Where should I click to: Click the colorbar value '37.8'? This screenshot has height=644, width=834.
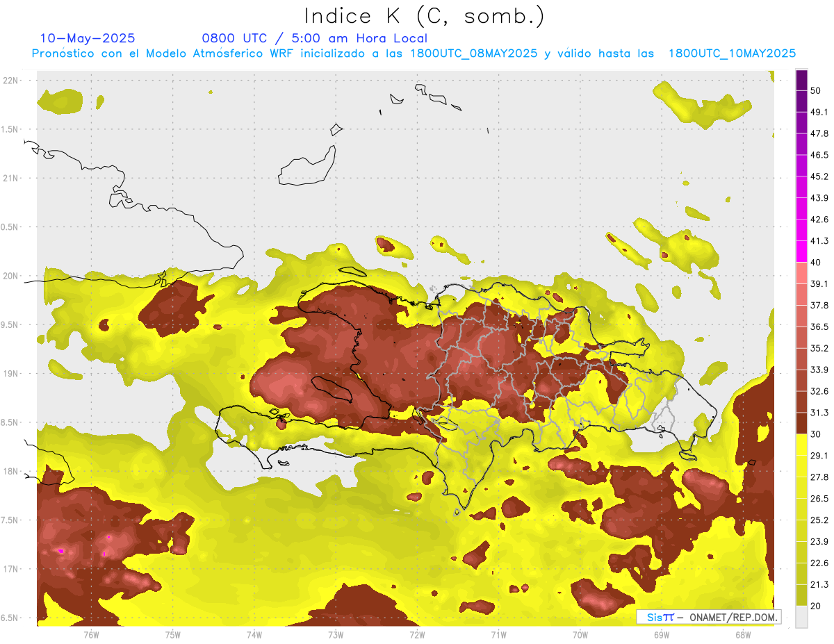tap(819, 305)
